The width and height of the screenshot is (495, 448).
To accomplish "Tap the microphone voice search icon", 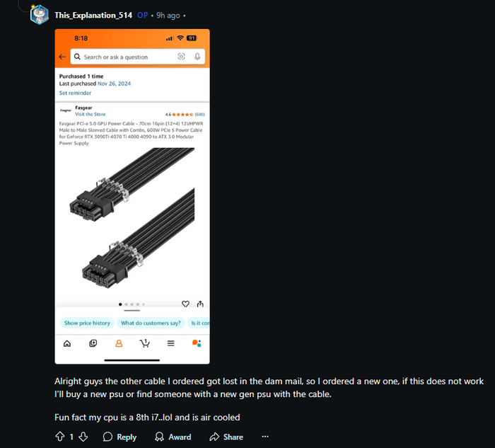I will point(197,57).
